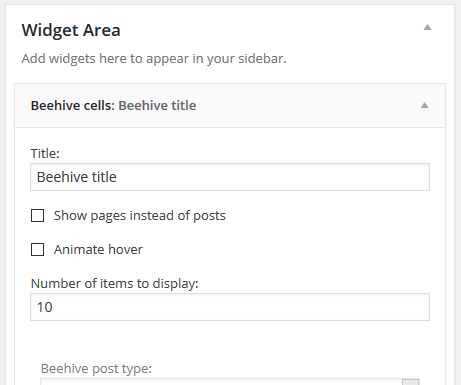Click the bold 'Beehive cells:' widget name
Screen dimensions: 461x385
pyautogui.click(x=73, y=105)
